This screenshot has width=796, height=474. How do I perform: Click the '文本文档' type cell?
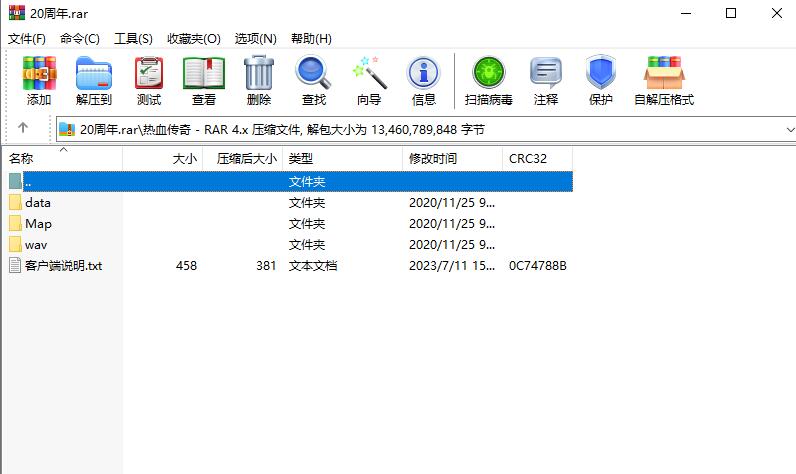[313, 265]
